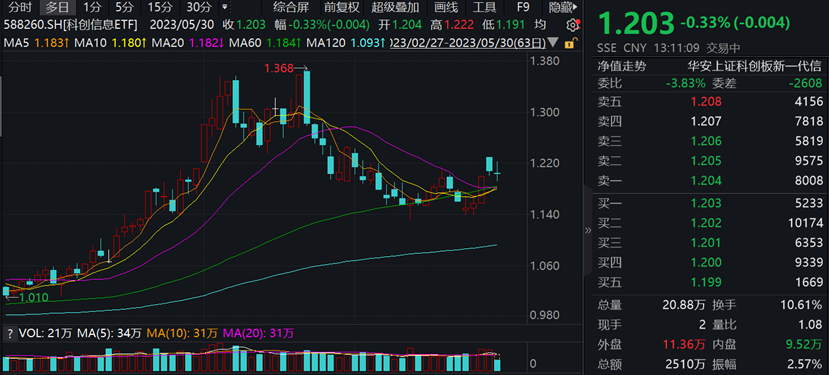Click the 卖一 price 1.204
829x375 pixels.
tap(706, 180)
